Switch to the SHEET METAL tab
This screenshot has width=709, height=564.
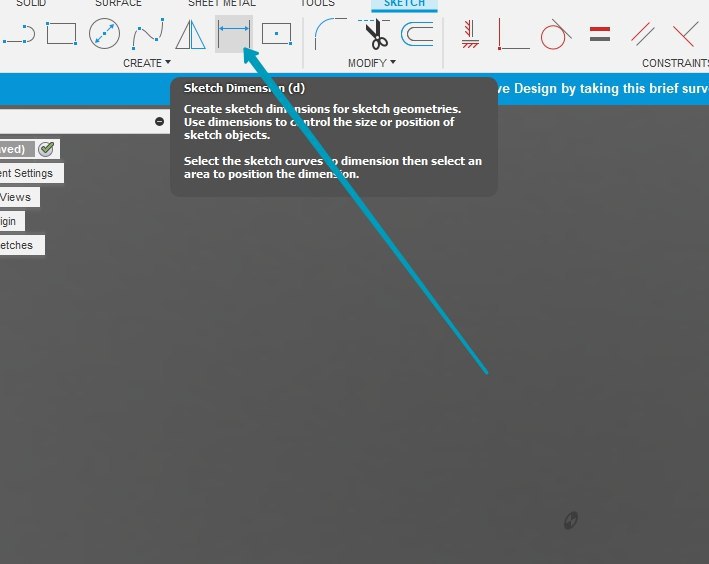pyautogui.click(x=222, y=3)
